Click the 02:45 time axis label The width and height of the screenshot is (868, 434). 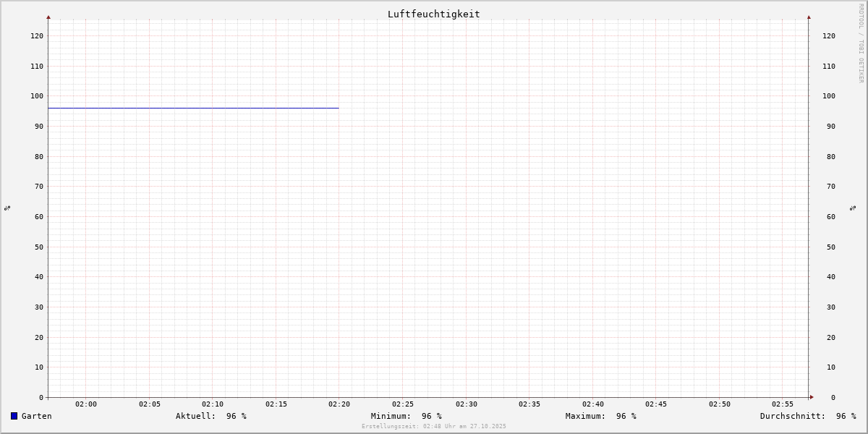point(656,404)
